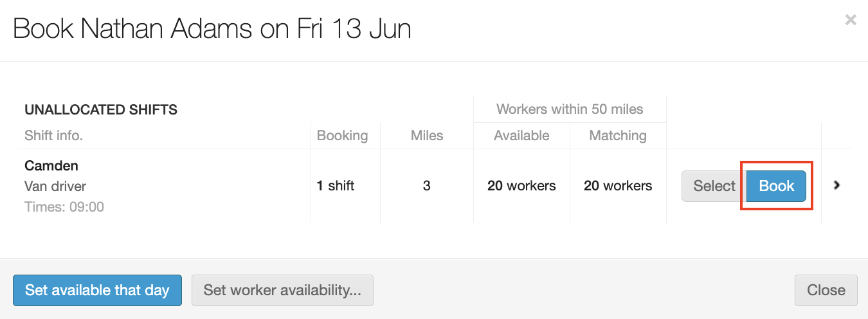Book the Camden van driver shift
The width and height of the screenshot is (868, 319).
click(776, 186)
